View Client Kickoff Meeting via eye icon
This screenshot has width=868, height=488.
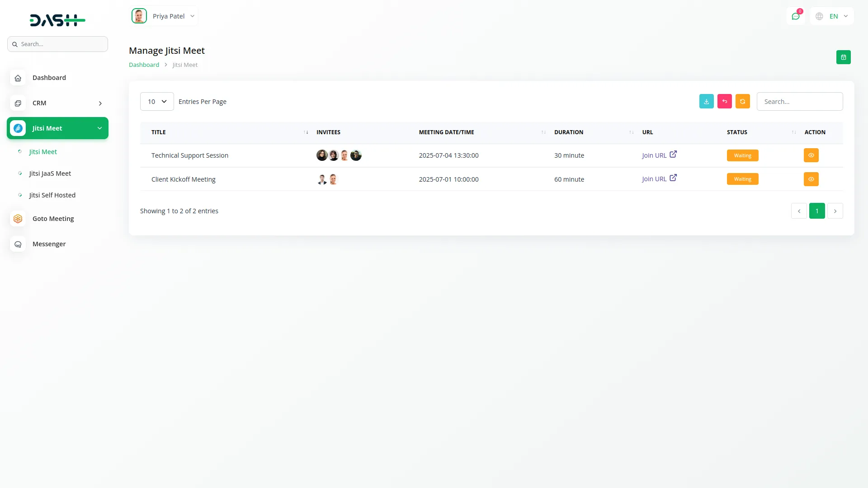[811, 179]
